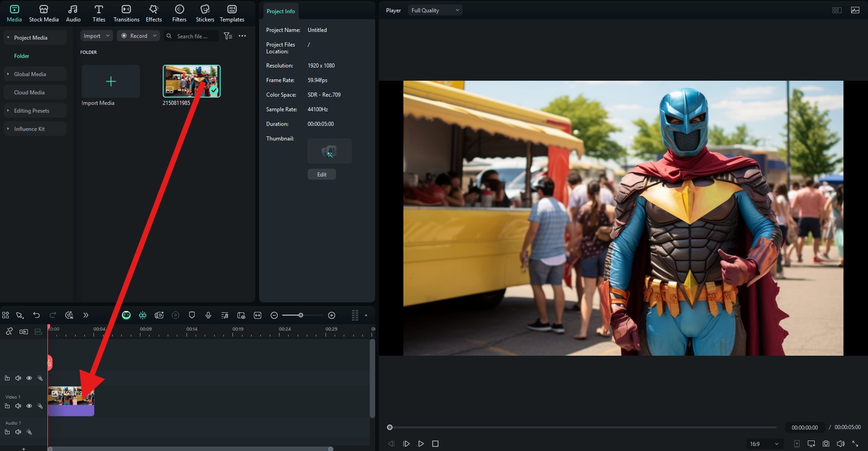Open the image scope icon in the player header
This screenshot has width=868, height=451.
855,10
